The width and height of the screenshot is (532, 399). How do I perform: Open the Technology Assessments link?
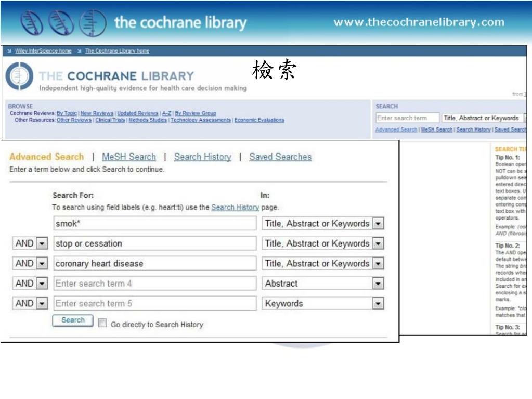201,120
